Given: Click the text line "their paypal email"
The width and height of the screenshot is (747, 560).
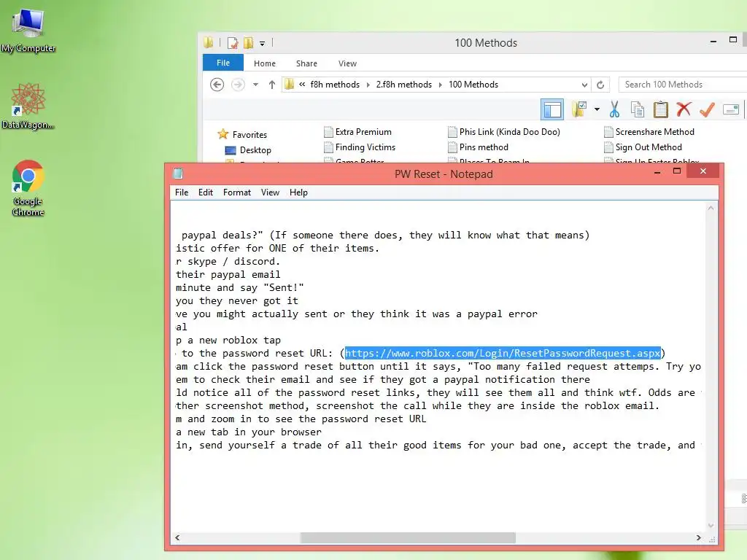Looking at the screenshot, I should pyautogui.click(x=228, y=274).
